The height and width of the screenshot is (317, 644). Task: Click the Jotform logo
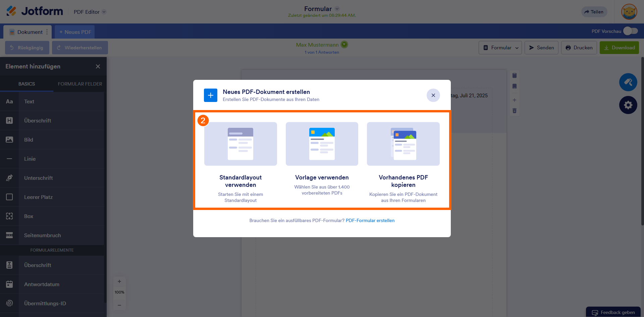click(x=35, y=11)
